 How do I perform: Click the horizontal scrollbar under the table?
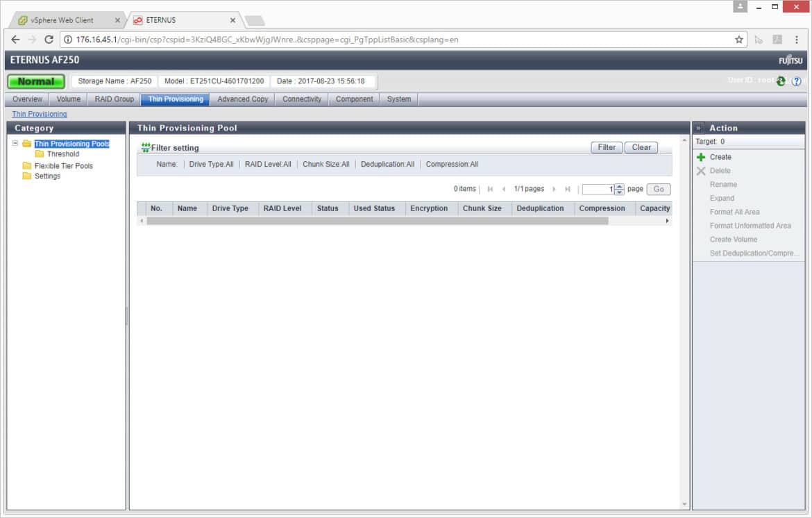click(378, 222)
